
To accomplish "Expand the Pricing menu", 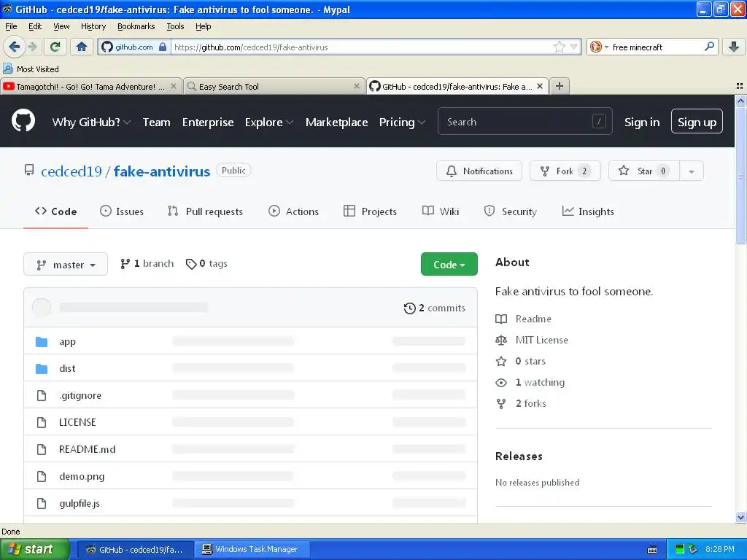I will click(x=402, y=122).
